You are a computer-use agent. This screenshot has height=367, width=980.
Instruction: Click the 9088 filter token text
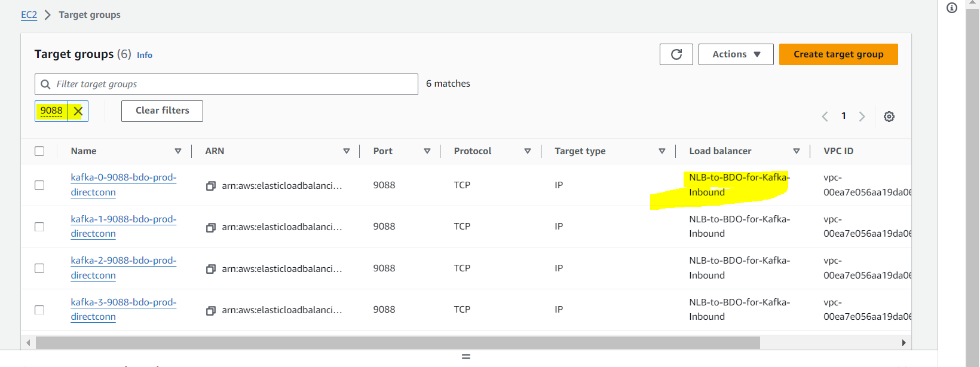[51, 111]
